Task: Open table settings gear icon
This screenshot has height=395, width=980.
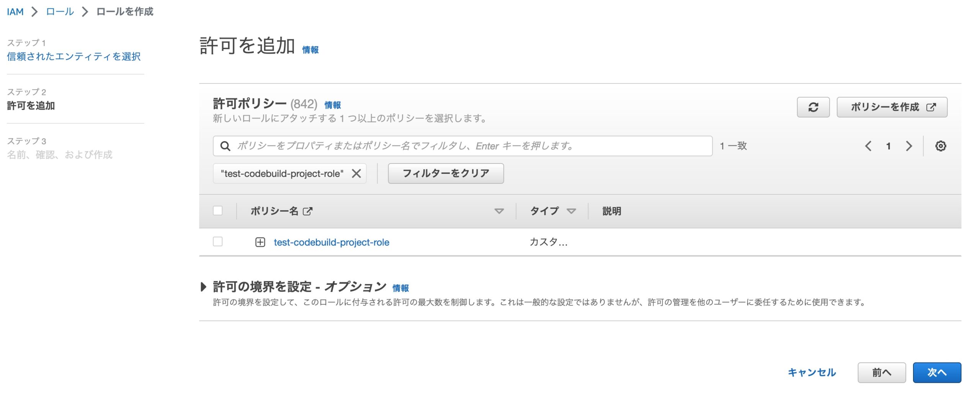Action: click(x=940, y=146)
